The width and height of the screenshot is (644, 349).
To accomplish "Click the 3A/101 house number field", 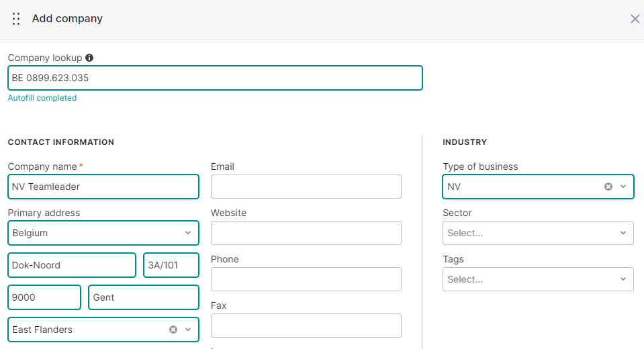I will (x=171, y=265).
